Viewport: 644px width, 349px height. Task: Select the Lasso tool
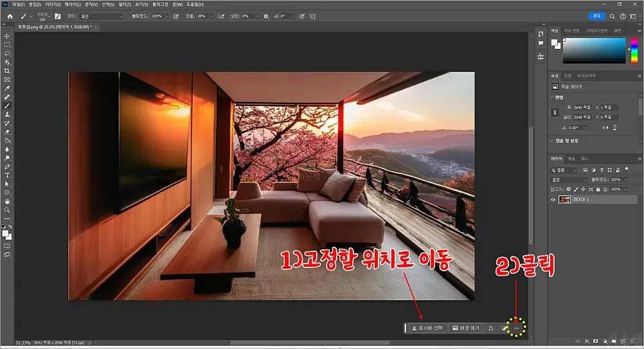point(7,53)
